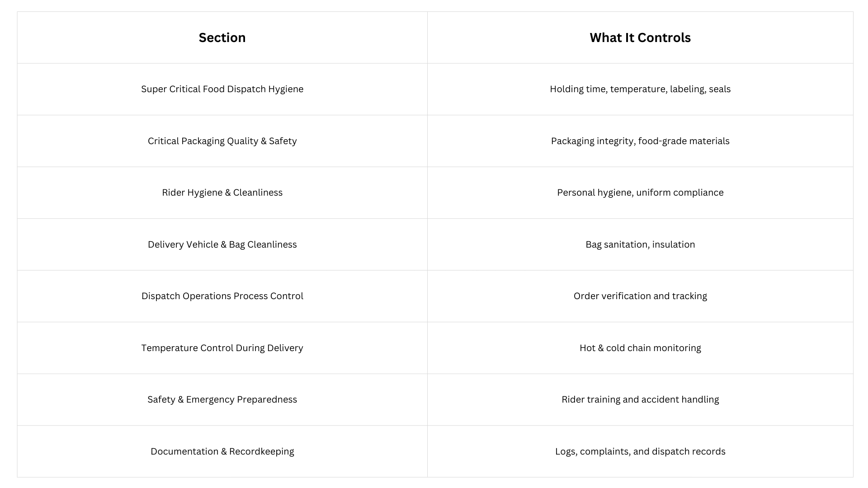868x488 pixels.
Task: Select the Order verification and tracking cell
Action: (x=640, y=296)
